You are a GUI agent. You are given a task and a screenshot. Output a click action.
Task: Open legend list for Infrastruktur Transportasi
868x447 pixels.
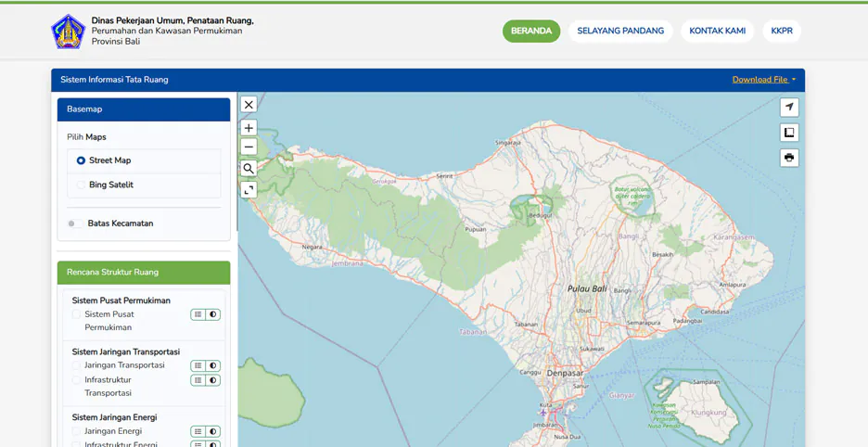(198, 380)
